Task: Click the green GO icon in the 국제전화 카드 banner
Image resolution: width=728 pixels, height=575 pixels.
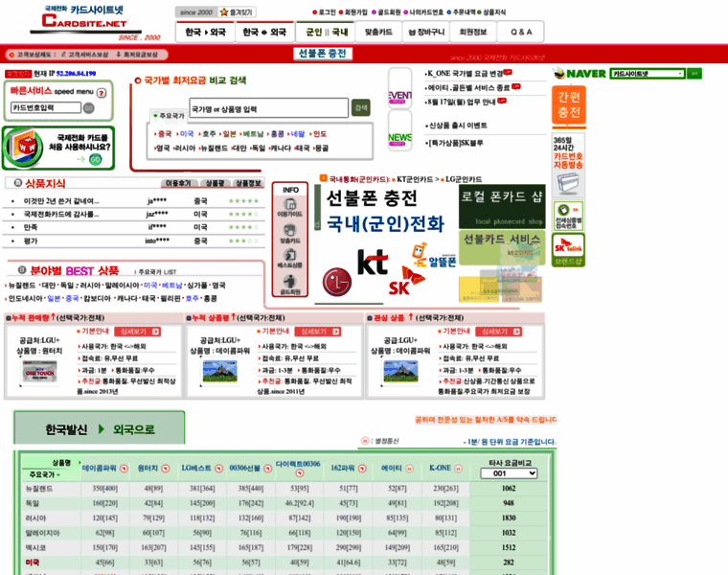Action: [95, 159]
